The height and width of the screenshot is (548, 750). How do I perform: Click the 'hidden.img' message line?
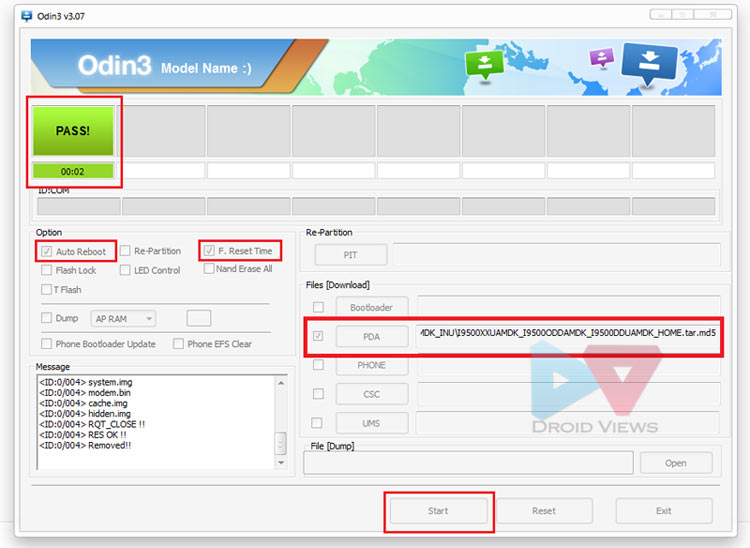point(85,414)
